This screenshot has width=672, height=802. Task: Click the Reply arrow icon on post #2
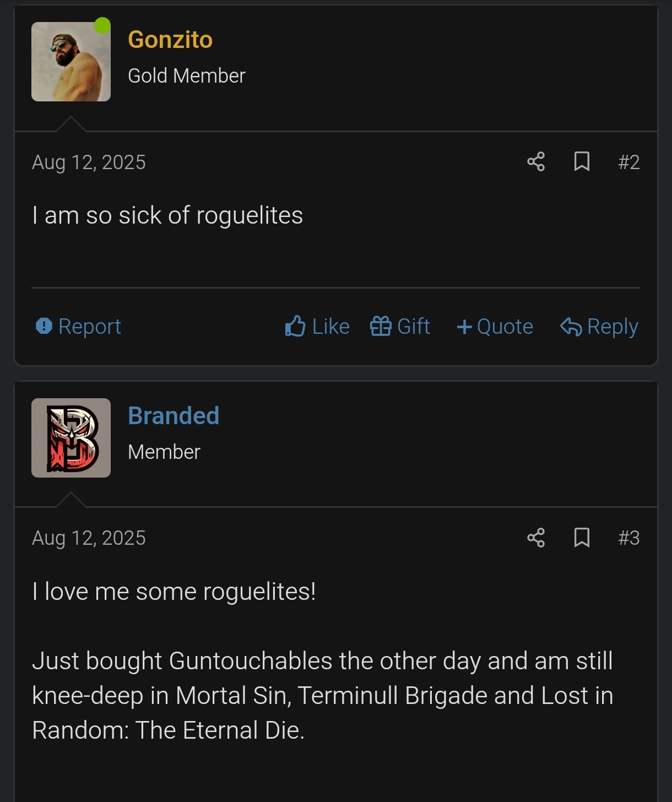tap(571, 326)
